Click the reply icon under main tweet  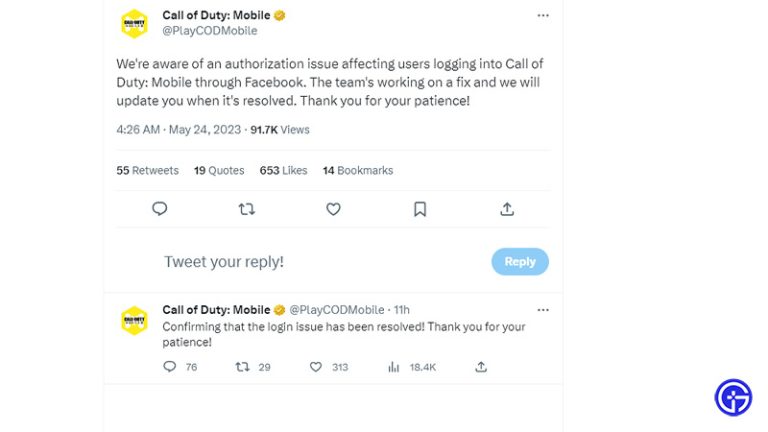tap(159, 209)
